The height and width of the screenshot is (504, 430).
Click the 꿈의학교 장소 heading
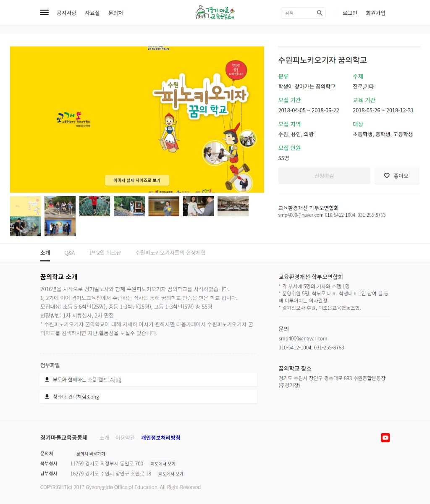pyautogui.click(x=295, y=368)
